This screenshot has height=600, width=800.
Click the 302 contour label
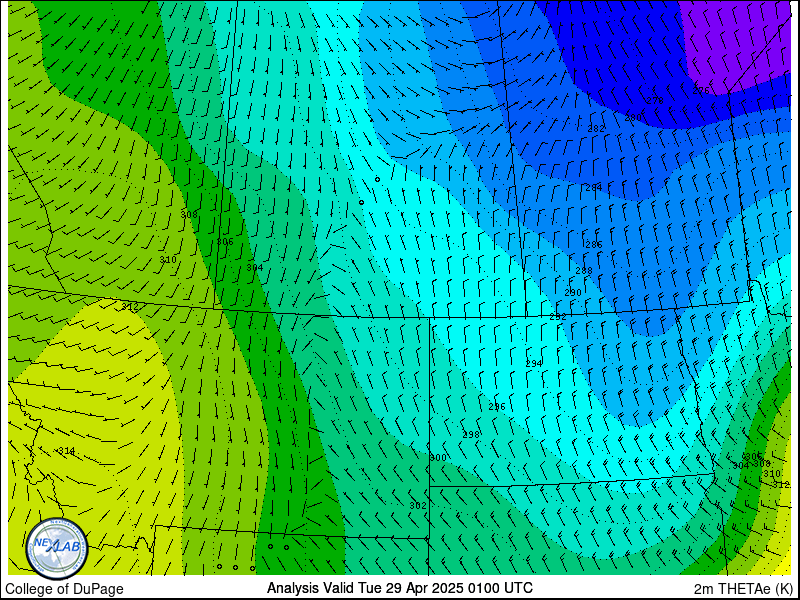pyautogui.click(x=418, y=506)
